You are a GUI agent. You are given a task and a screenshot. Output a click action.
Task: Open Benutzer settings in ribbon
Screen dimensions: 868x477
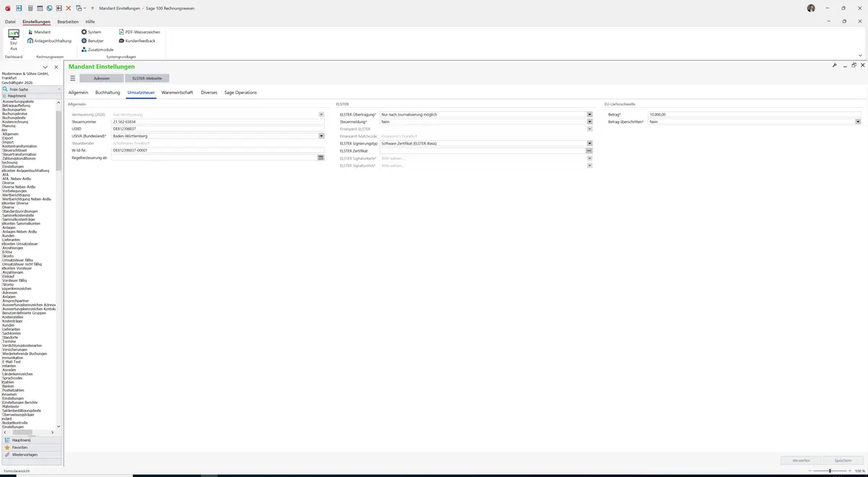93,40
